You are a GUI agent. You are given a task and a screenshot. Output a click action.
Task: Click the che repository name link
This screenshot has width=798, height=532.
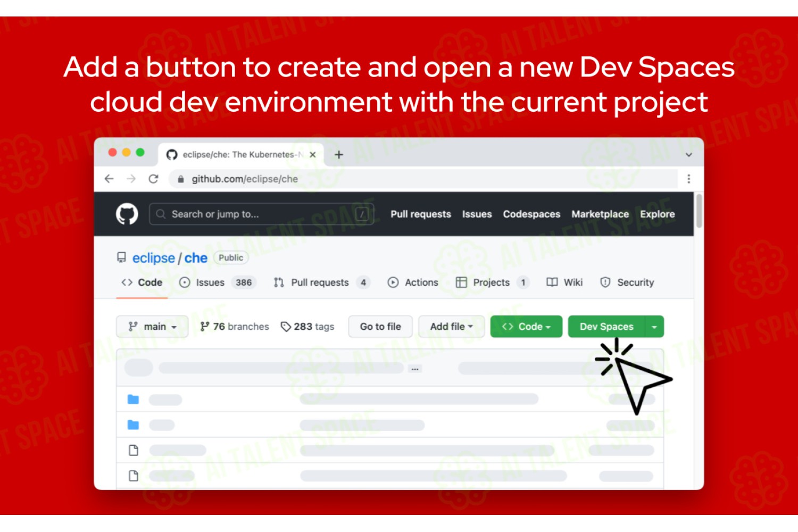(196, 258)
